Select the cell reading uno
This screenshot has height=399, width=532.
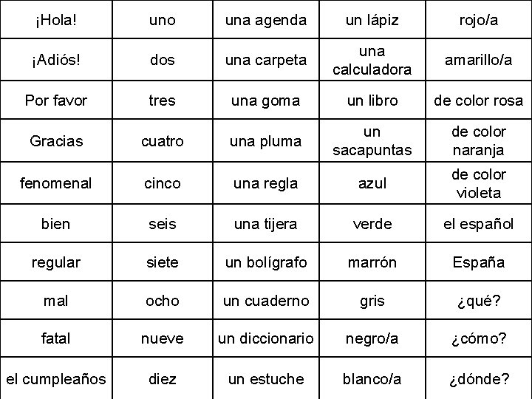coord(163,20)
